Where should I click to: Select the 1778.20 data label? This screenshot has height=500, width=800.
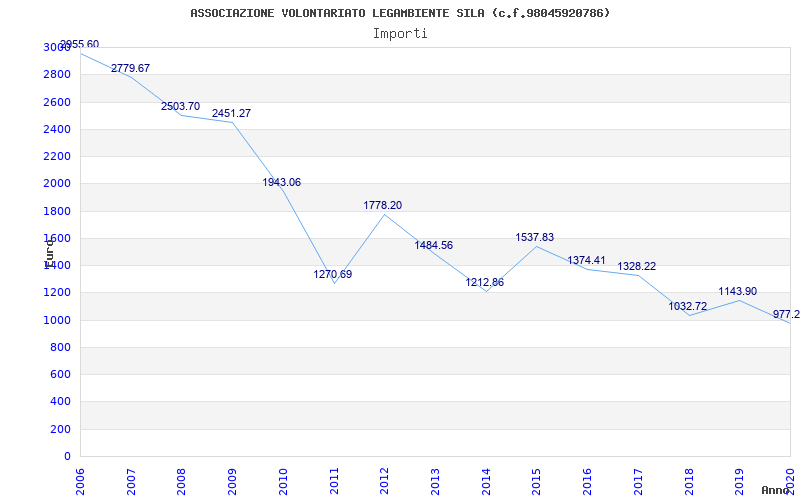tap(383, 206)
